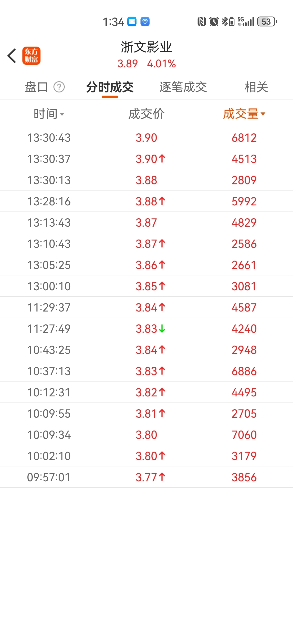
Task: Select the 11:27:49 trade at 3.83
Action: click(x=146, y=329)
